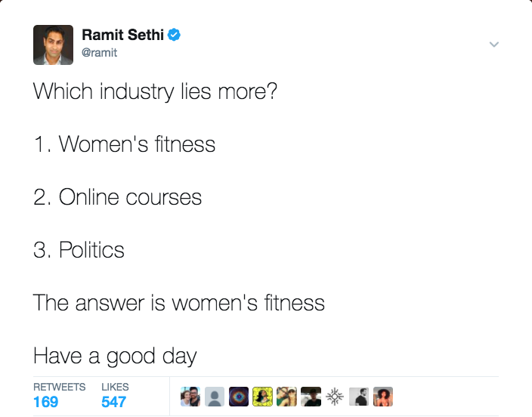The height and width of the screenshot is (417, 532).
Task: Open the yellow Snapchat-style avatar
Action: point(263,397)
